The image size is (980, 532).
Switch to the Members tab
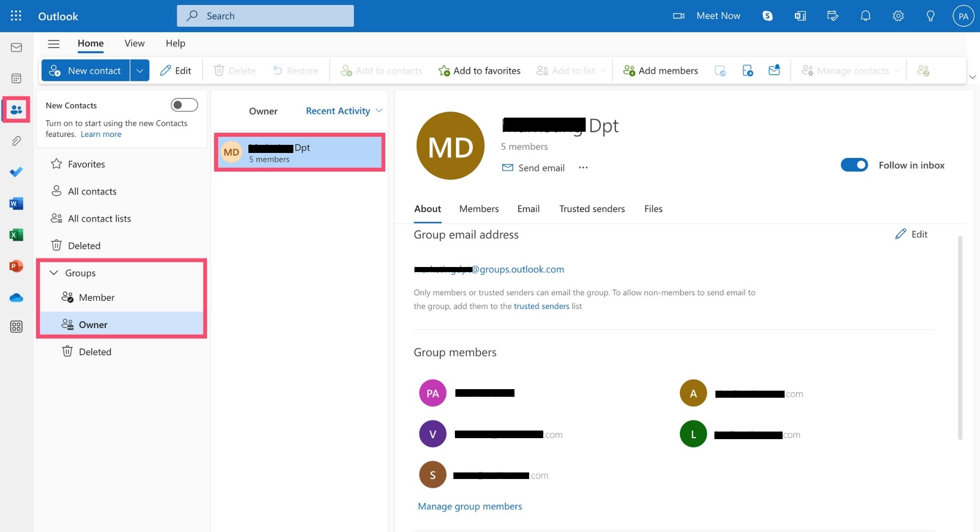tap(479, 209)
